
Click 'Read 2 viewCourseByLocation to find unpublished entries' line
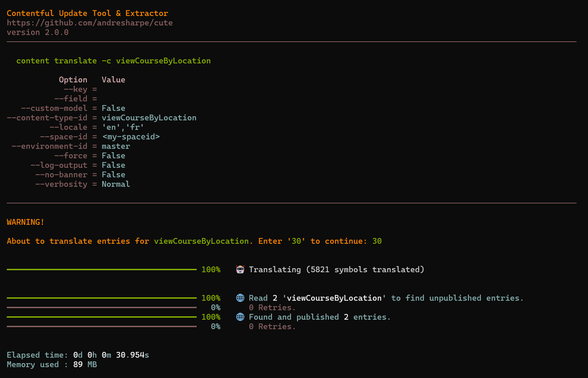pyautogui.click(x=386, y=298)
